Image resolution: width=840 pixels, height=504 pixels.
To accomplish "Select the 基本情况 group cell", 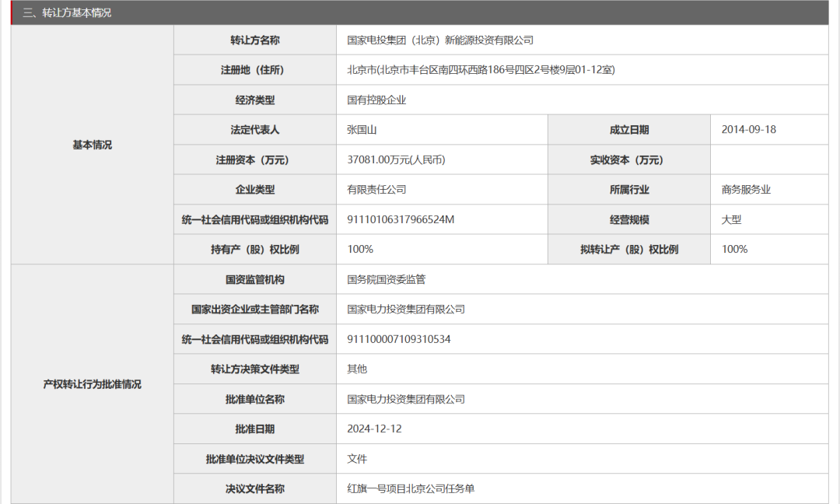I will coord(92,145).
